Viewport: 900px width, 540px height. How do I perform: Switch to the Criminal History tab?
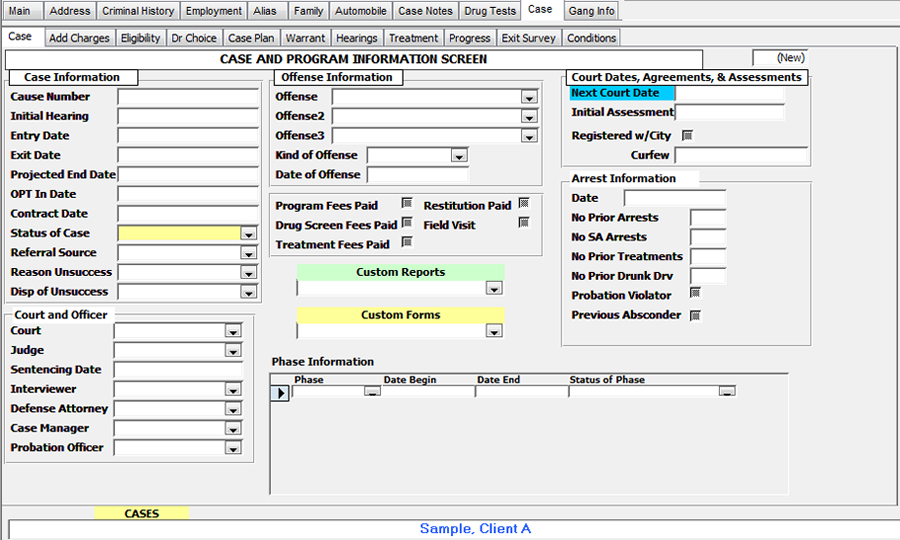(138, 11)
